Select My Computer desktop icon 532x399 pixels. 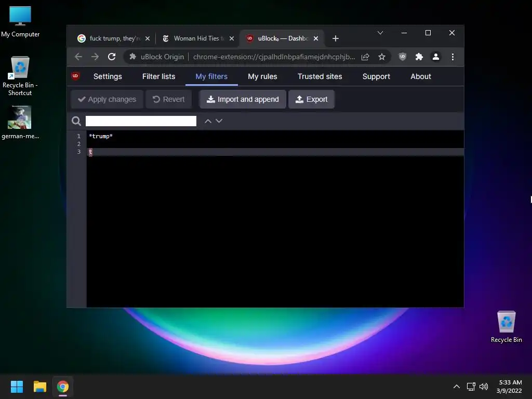tap(20, 21)
